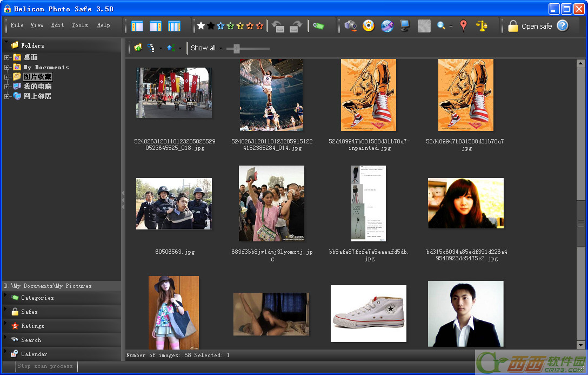This screenshot has height=375, width=588.
Task: Open the magnifier search dropdown arrow
Action: [451, 27]
